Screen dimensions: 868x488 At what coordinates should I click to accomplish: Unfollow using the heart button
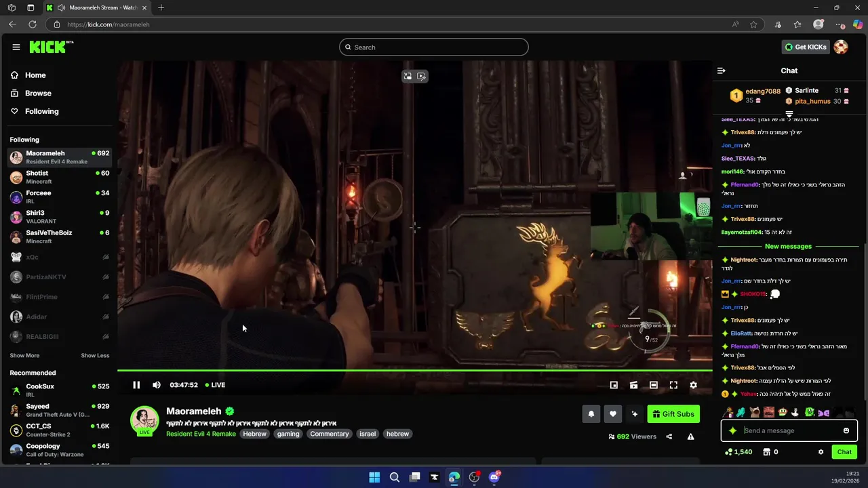tap(613, 414)
